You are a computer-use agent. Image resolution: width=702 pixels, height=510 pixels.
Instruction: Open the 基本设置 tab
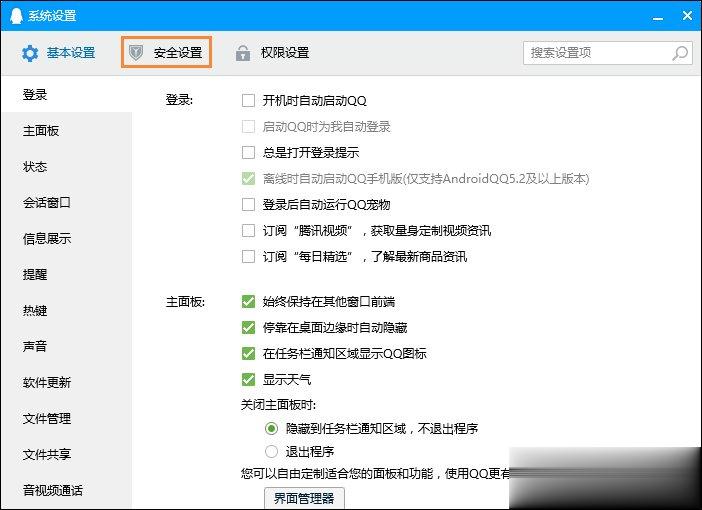point(59,53)
